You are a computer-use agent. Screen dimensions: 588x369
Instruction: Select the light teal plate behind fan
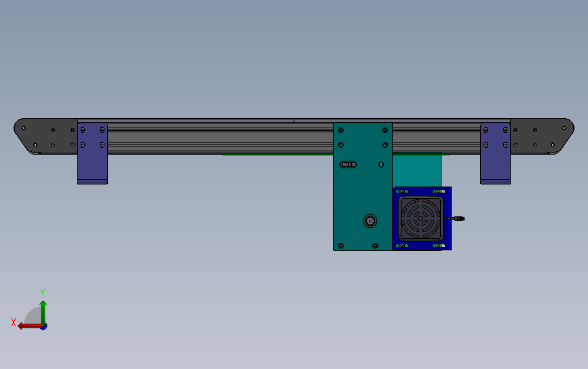(x=416, y=171)
